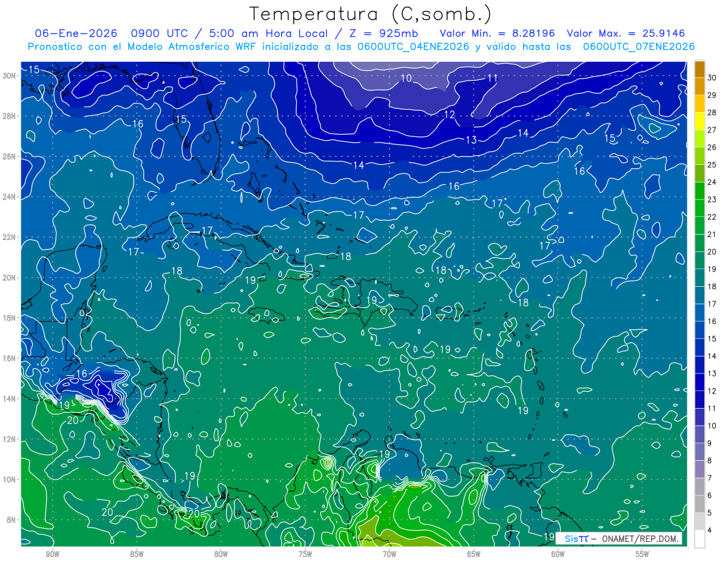Click the purple swatch between legend values 7 and 8
The width and height of the screenshot is (728, 562).
pyautogui.click(x=699, y=469)
